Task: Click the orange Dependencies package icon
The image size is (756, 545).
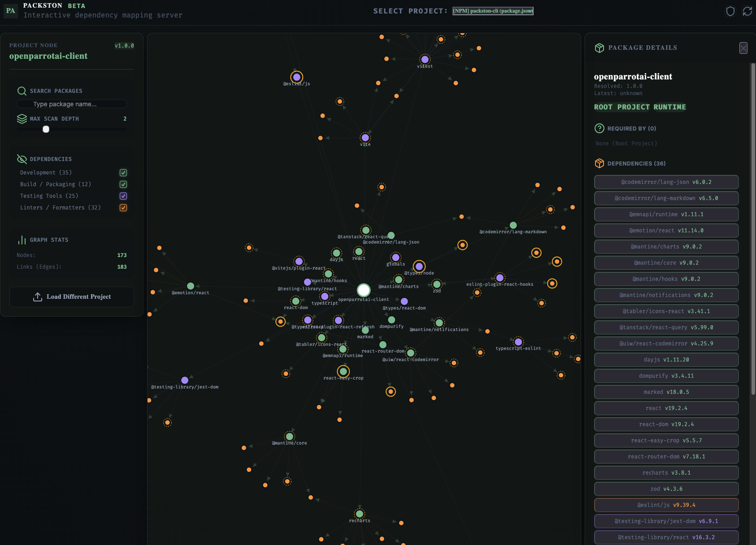Action: click(x=600, y=163)
